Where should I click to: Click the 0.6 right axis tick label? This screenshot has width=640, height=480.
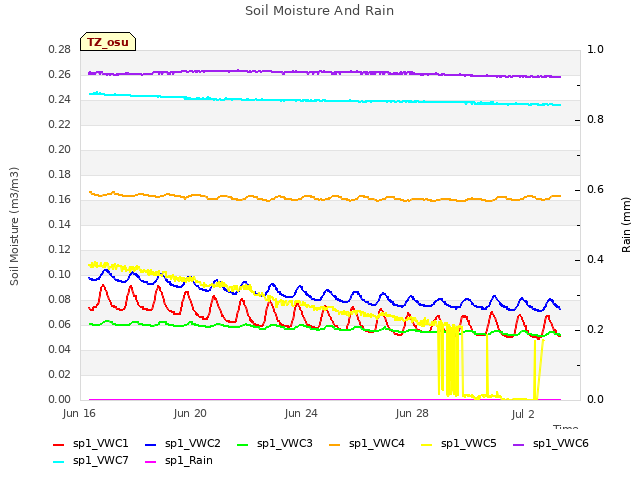596,189
